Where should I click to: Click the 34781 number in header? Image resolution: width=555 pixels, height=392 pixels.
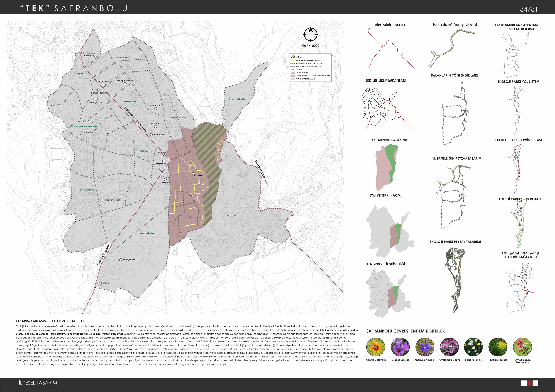529,9
